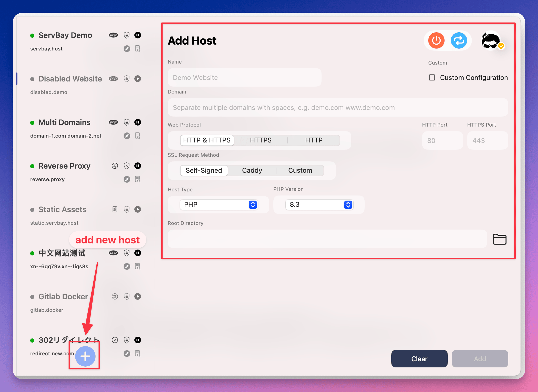Viewport: 538px width, 392px height.
Task: Select Self-Signed SSL request method
Action: (203, 170)
